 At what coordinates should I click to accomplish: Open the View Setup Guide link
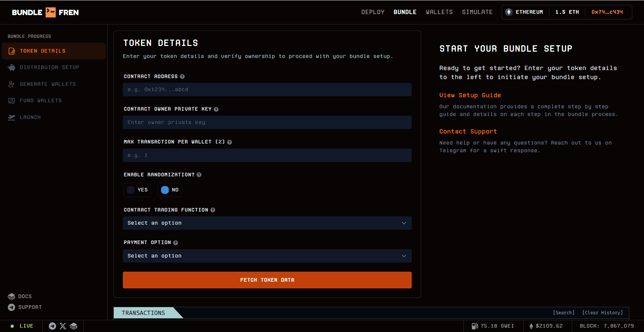[x=470, y=95]
